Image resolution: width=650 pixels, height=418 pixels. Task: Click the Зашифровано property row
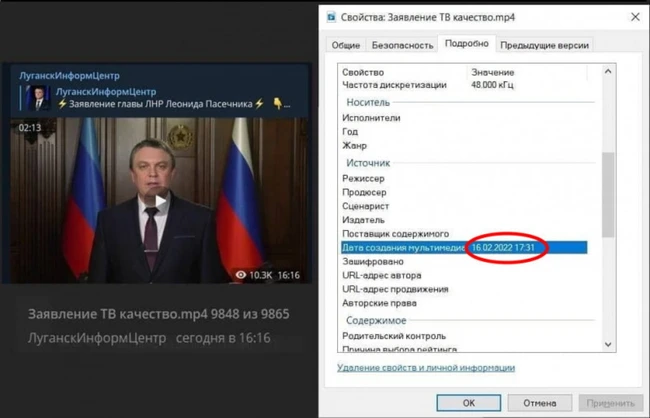pos(464,262)
